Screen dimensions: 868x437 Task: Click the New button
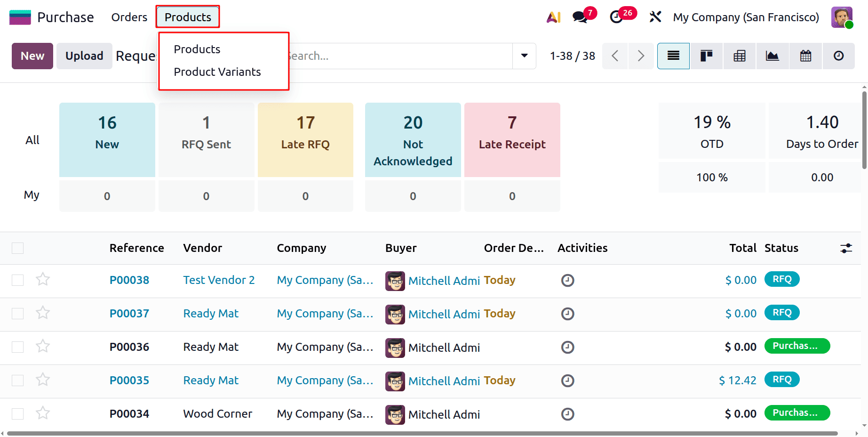click(32, 56)
